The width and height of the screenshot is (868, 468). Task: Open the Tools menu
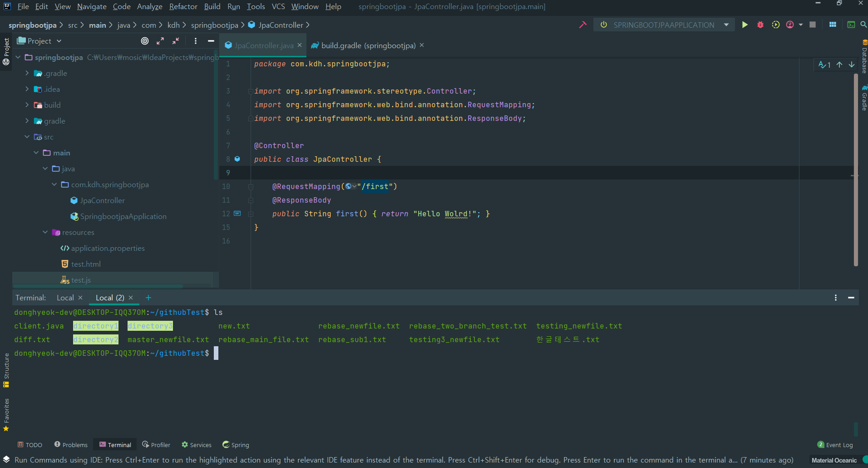256,6
